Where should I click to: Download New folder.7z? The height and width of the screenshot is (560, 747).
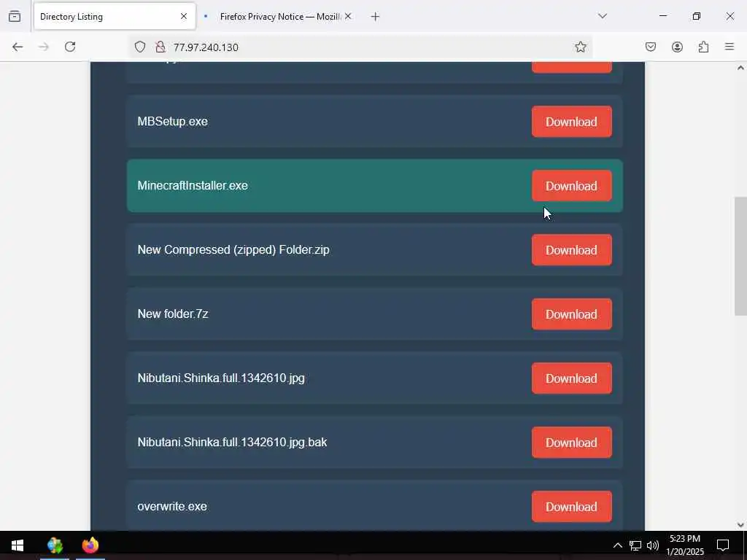(572, 314)
